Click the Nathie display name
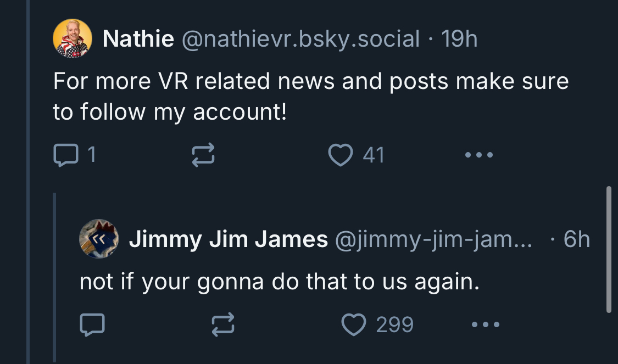 click(x=138, y=39)
